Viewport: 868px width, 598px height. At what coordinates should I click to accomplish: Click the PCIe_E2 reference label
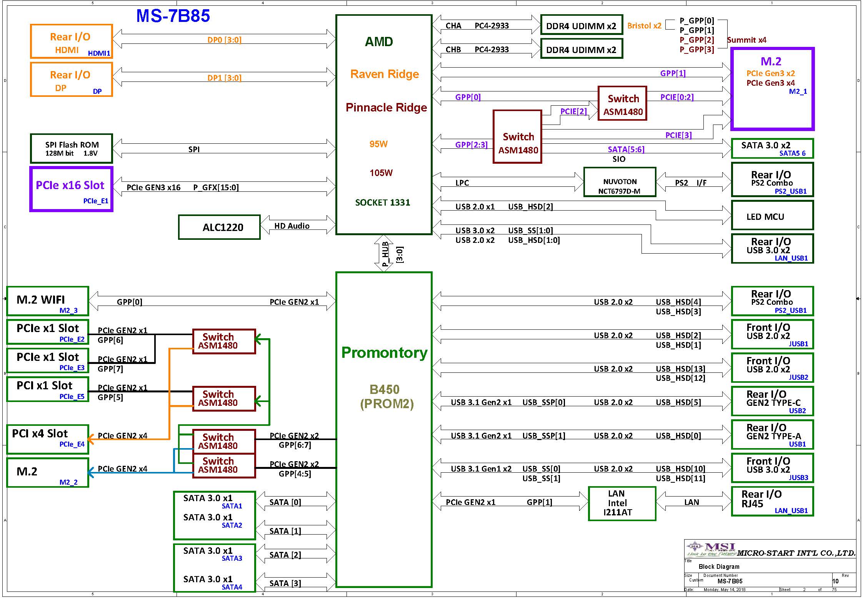pyautogui.click(x=72, y=339)
